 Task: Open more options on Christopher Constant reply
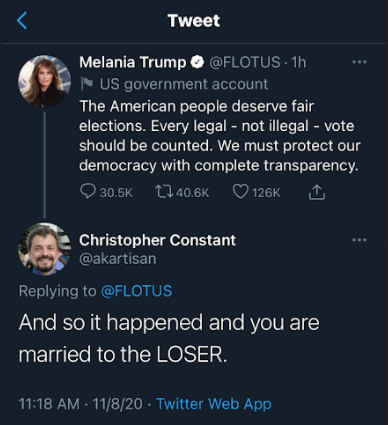click(359, 240)
